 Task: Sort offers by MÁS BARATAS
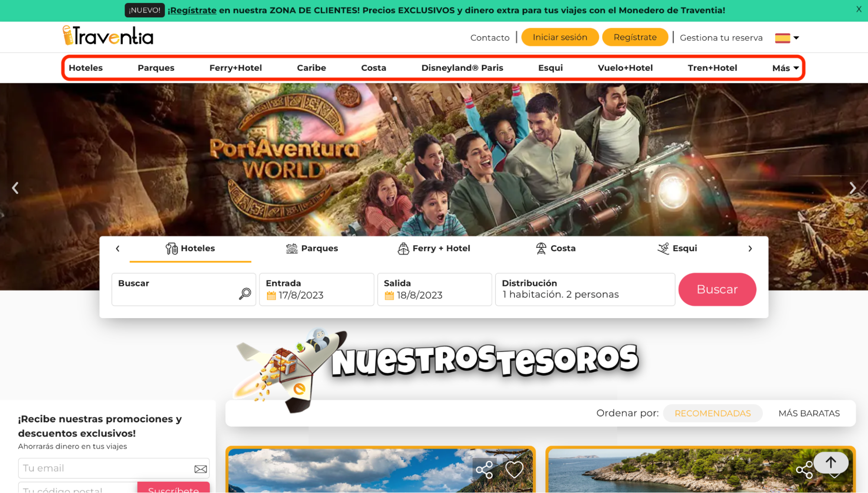pyautogui.click(x=809, y=414)
